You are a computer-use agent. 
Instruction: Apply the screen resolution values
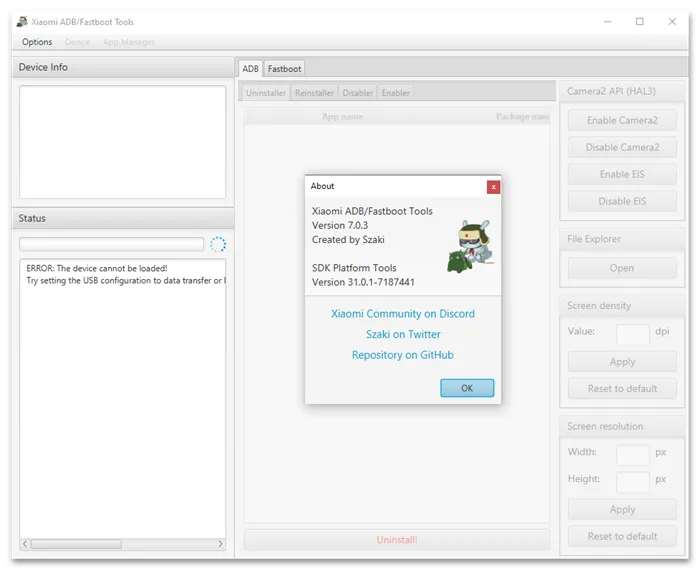coord(622,509)
